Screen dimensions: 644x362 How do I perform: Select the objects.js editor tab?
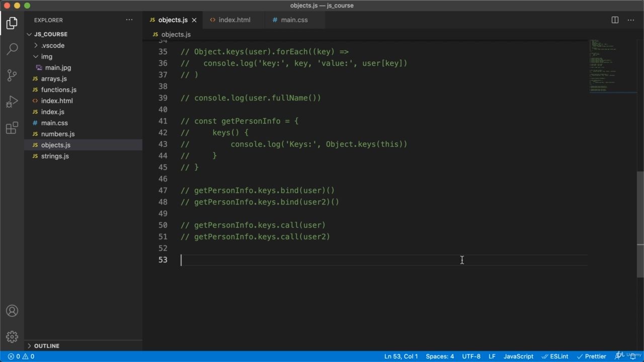point(173,20)
